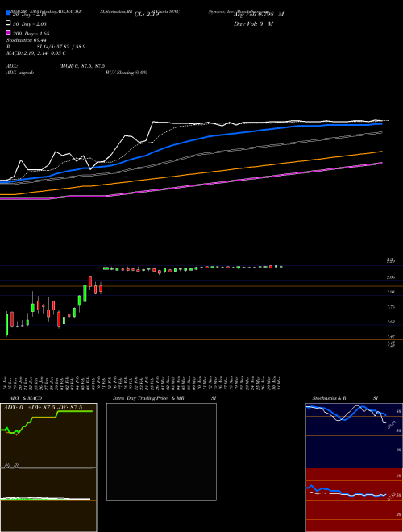This screenshot has height=532, width=403.
Task: Click the 'Day Vol: 0 M' label
Action: click(253, 24)
